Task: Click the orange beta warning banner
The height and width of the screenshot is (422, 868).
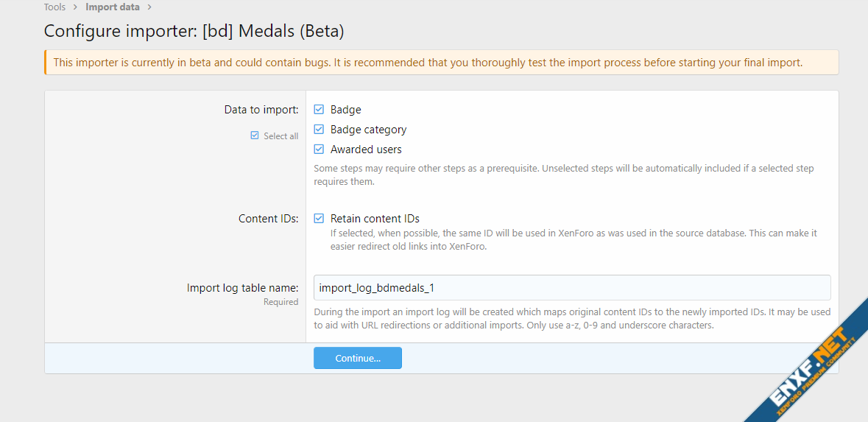Action: (442, 63)
